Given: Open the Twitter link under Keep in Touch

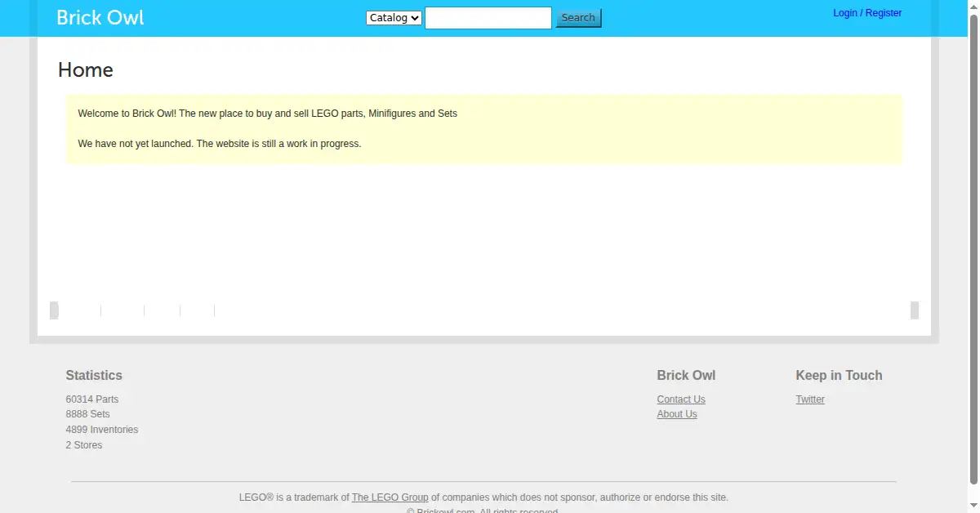Looking at the screenshot, I should click(810, 399).
